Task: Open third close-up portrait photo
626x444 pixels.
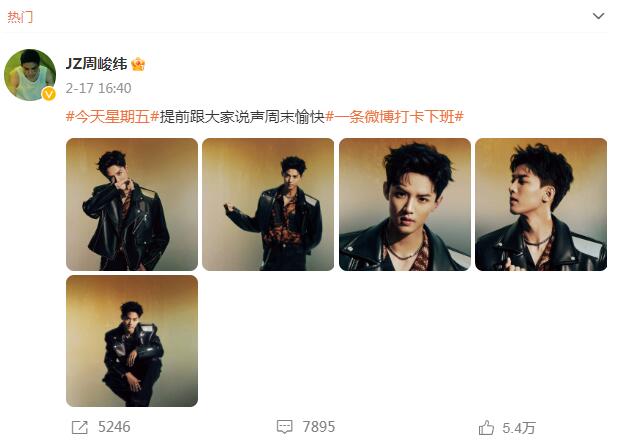Action: point(405,204)
